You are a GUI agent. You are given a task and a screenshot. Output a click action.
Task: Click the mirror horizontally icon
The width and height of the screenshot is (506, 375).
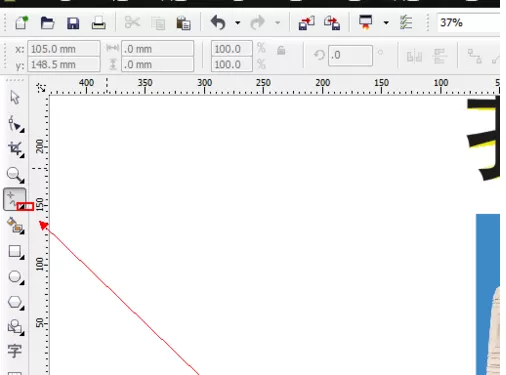pos(414,56)
